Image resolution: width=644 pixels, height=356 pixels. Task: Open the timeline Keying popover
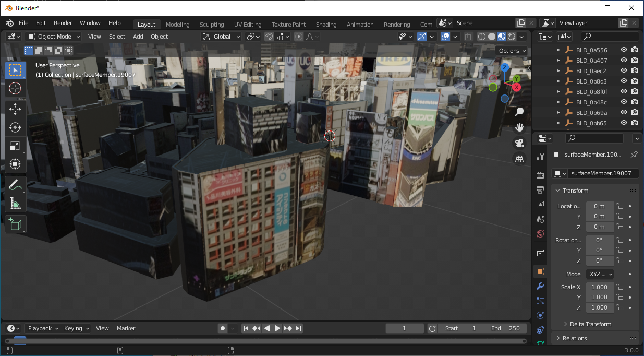coord(76,328)
